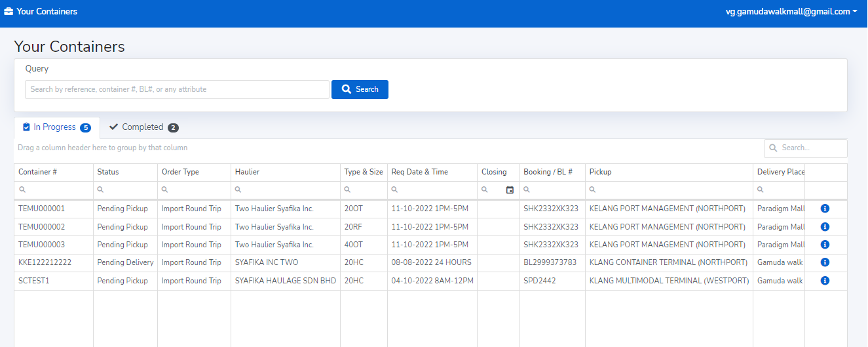Open info icon for SCTEST1 container
This screenshot has height=347, width=868.
[825, 281]
